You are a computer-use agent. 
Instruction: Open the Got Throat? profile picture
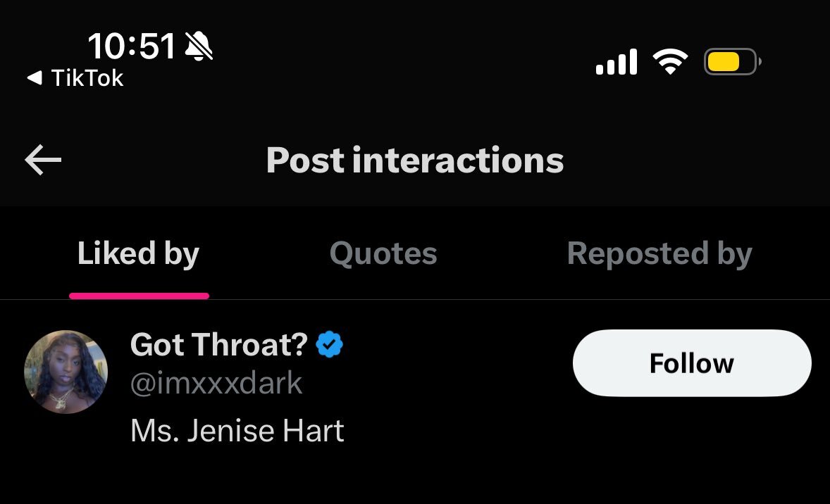[66, 372]
